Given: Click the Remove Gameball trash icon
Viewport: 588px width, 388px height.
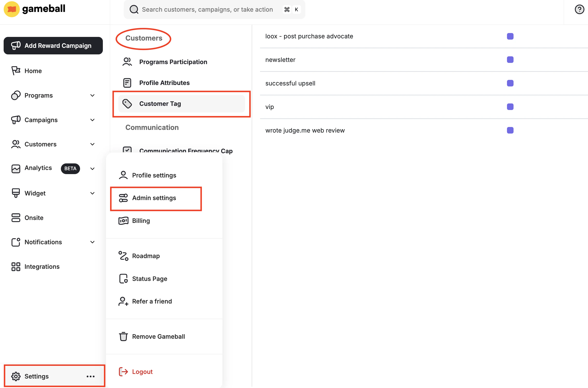Looking at the screenshot, I should tap(123, 337).
